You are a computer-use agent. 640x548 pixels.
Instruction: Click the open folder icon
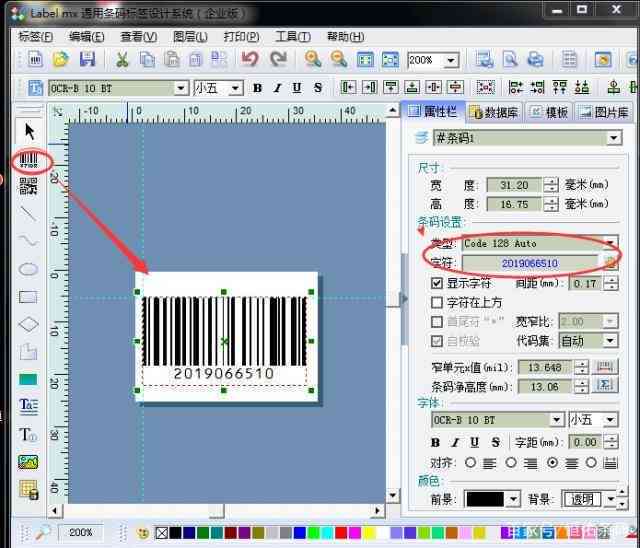[x=60, y=60]
